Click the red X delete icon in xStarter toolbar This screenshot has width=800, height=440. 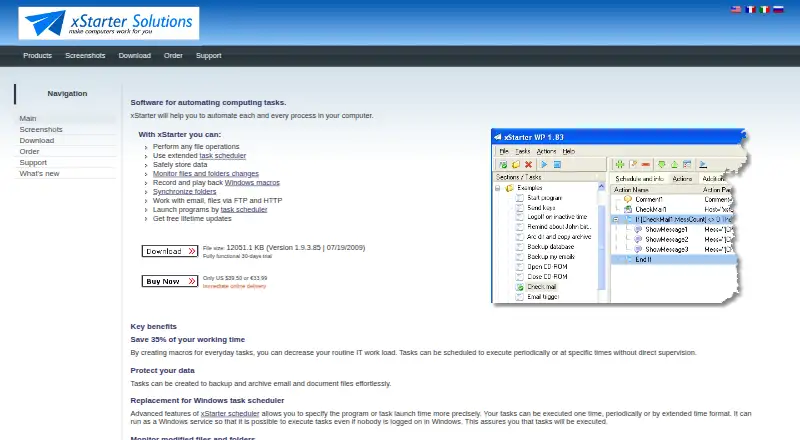click(529, 164)
